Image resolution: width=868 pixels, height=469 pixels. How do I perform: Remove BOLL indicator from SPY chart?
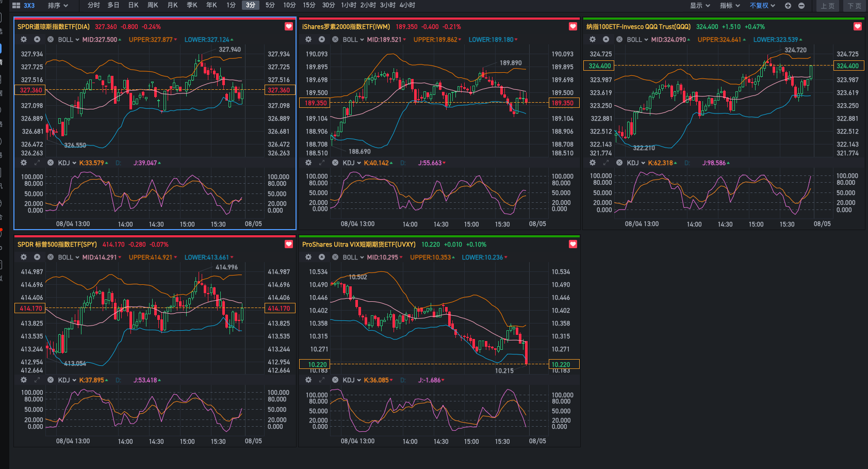tap(51, 257)
